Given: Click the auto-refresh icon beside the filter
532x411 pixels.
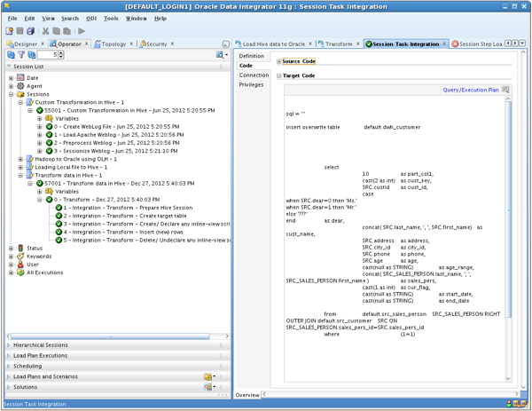Looking at the screenshot, I should coord(32,55).
